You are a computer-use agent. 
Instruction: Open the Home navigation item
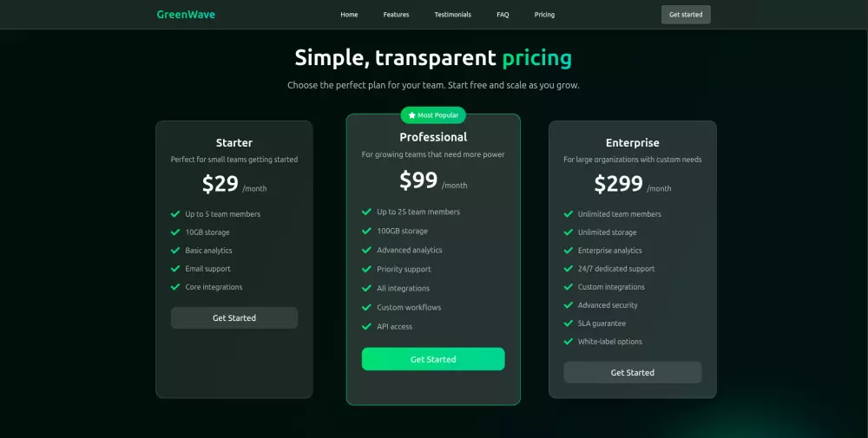(349, 15)
